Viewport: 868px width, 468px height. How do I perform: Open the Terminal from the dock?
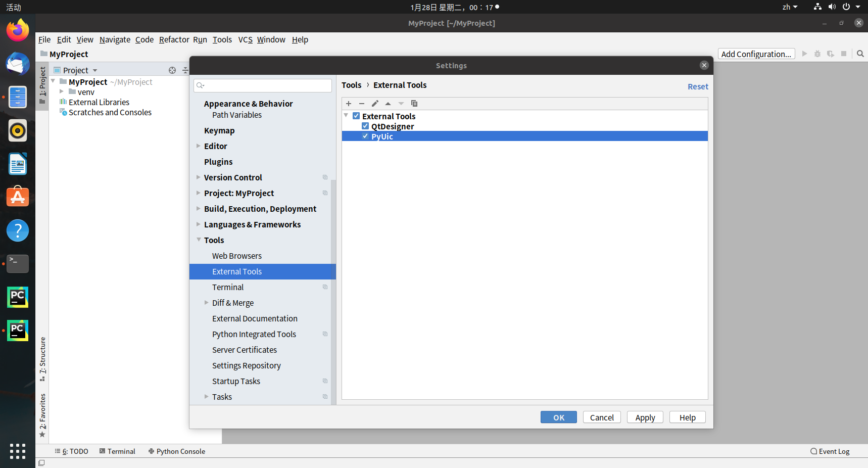coord(18,264)
